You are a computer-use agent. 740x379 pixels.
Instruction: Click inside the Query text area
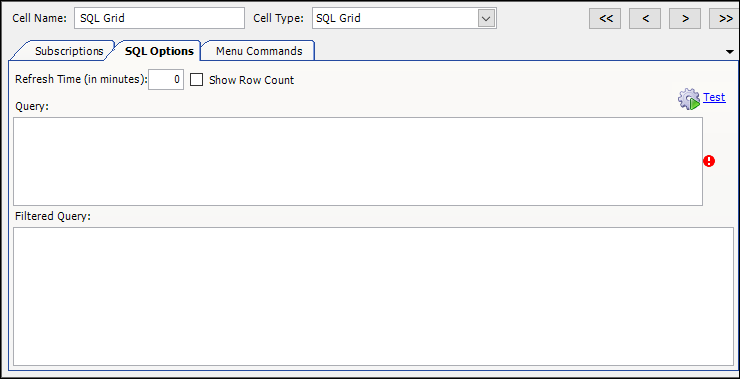358,161
